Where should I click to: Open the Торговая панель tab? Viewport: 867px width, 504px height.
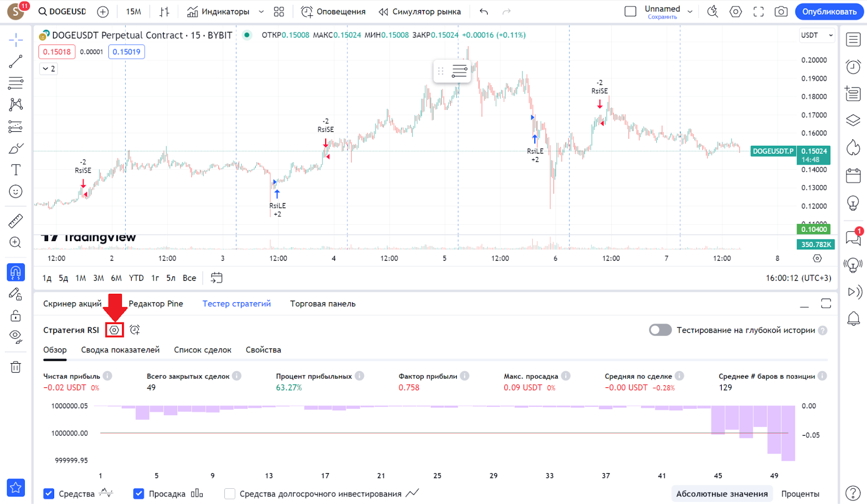point(323,303)
